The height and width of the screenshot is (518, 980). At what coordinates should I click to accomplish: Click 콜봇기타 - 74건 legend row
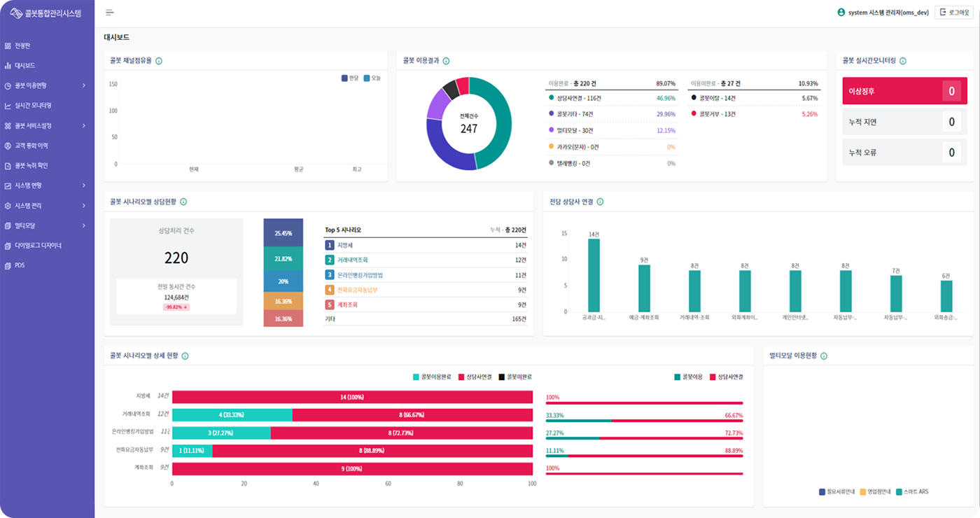click(x=612, y=114)
